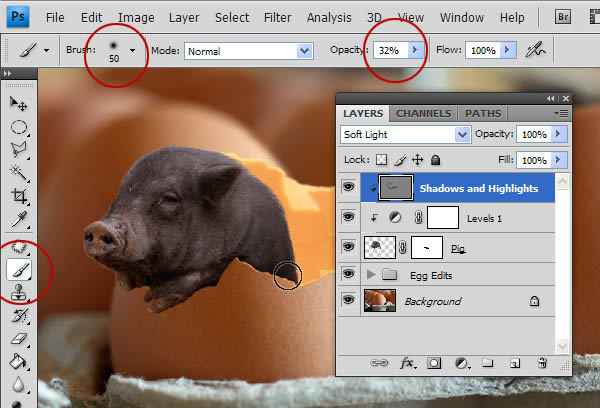600x408 pixels.
Task: Select the History Brush tool
Action: (x=18, y=316)
